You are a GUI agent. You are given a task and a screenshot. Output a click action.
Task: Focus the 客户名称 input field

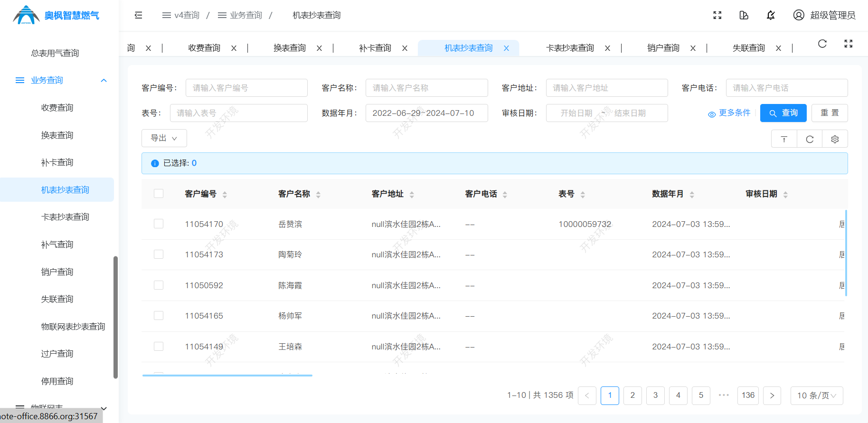click(x=426, y=88)
